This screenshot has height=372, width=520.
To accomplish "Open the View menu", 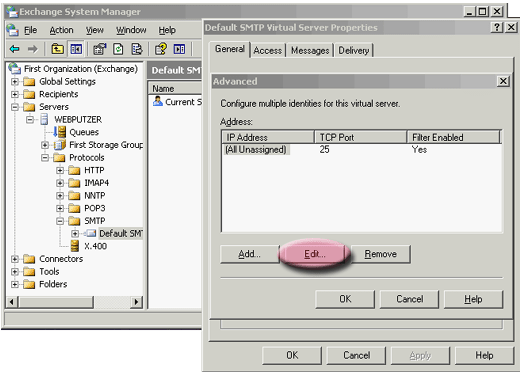I will click(x=95, y=30).
